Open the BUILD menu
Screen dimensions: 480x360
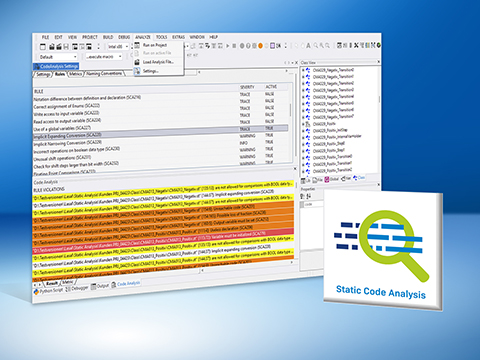pyautogui.click(x=108, y=37)
